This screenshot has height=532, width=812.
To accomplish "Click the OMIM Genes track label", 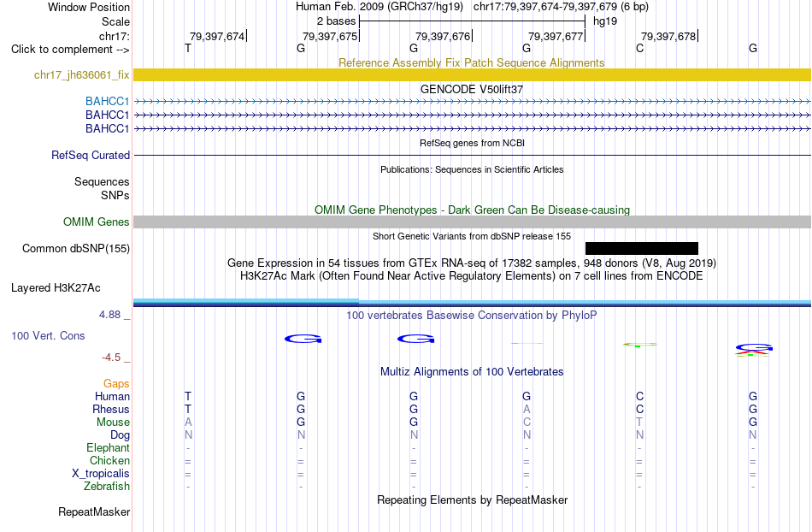I will tap(96, 222).
